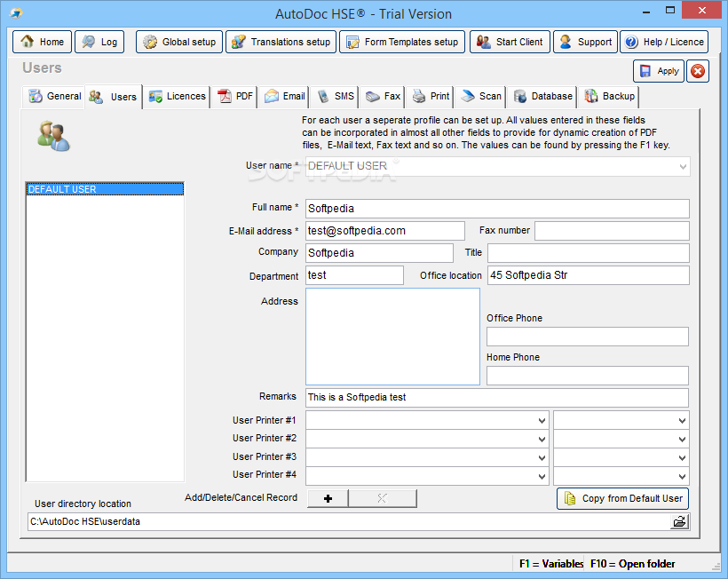
Task: Click the Apply save button
Action: [659, 71]
